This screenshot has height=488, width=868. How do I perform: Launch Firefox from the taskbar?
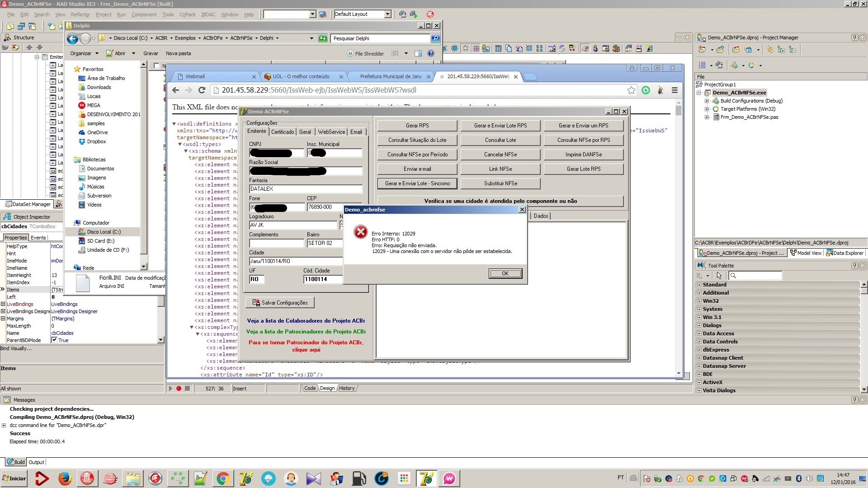pos(65,479)
